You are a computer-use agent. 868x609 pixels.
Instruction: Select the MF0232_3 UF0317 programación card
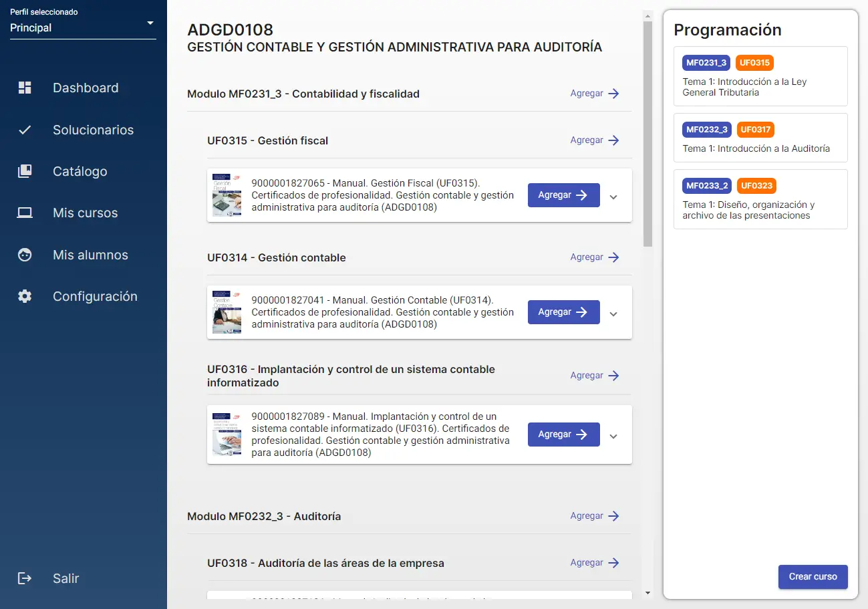(760, 138)
